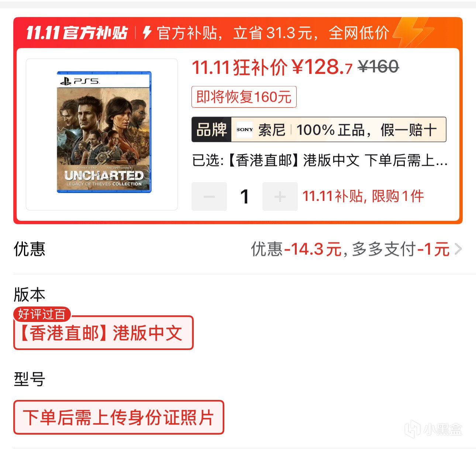Open the 已选 selected options summary text

click(320, 161)
